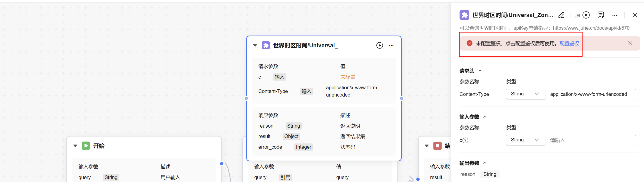Click the purple plugin icon on the node card
644x182 pixels.
(x=266, y=45)
